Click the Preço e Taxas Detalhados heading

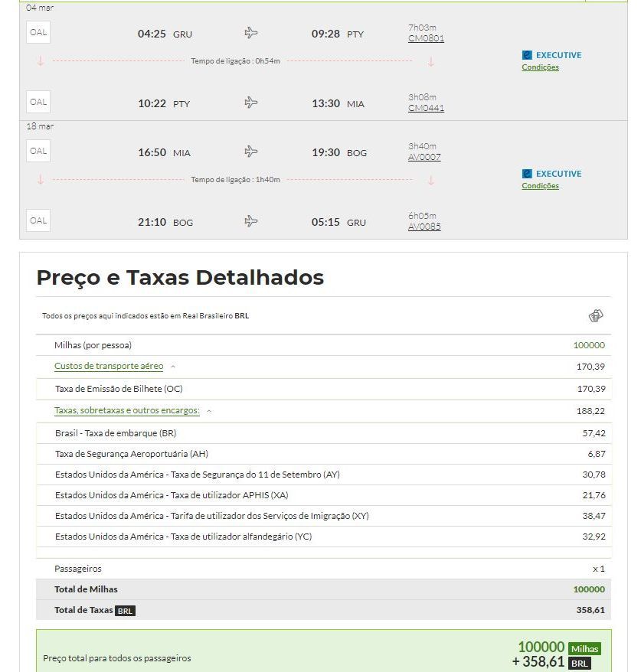[180, 277]
